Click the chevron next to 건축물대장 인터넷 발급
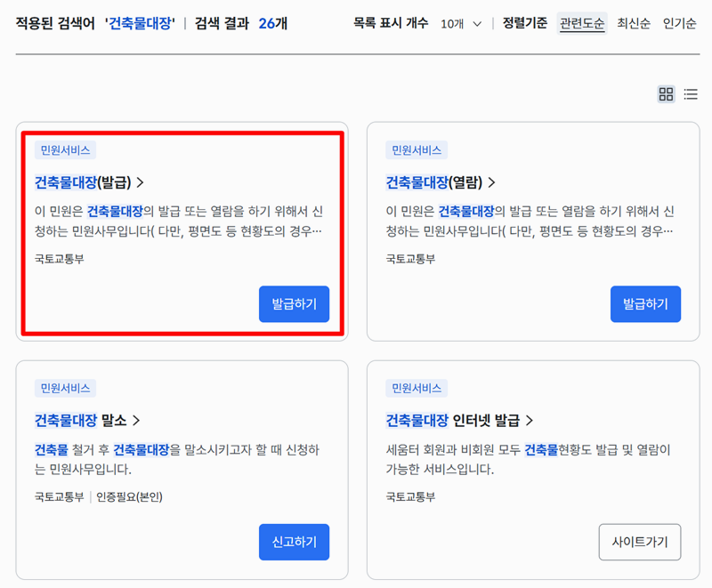 tap(529, 421)
